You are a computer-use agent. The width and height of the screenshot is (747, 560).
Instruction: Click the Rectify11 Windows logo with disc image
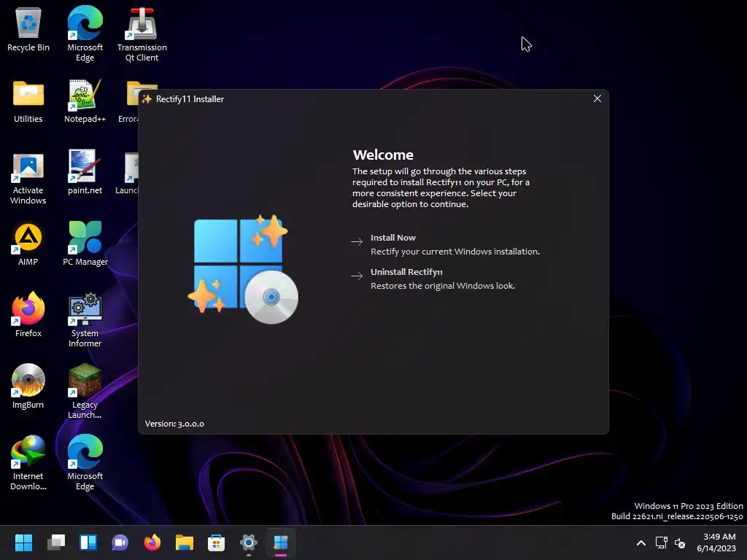243,269
